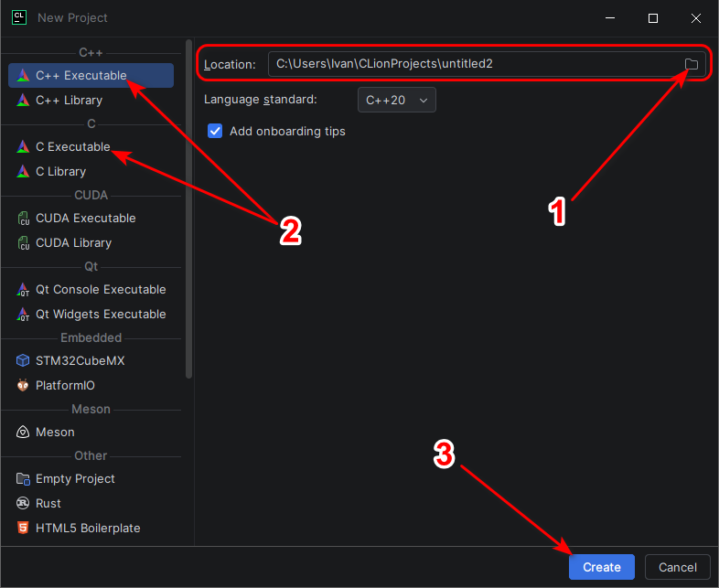The width and height of the screenshot is (719, 588).
Task: Click the Qt Console Executable icon
Action: [23, 290]
